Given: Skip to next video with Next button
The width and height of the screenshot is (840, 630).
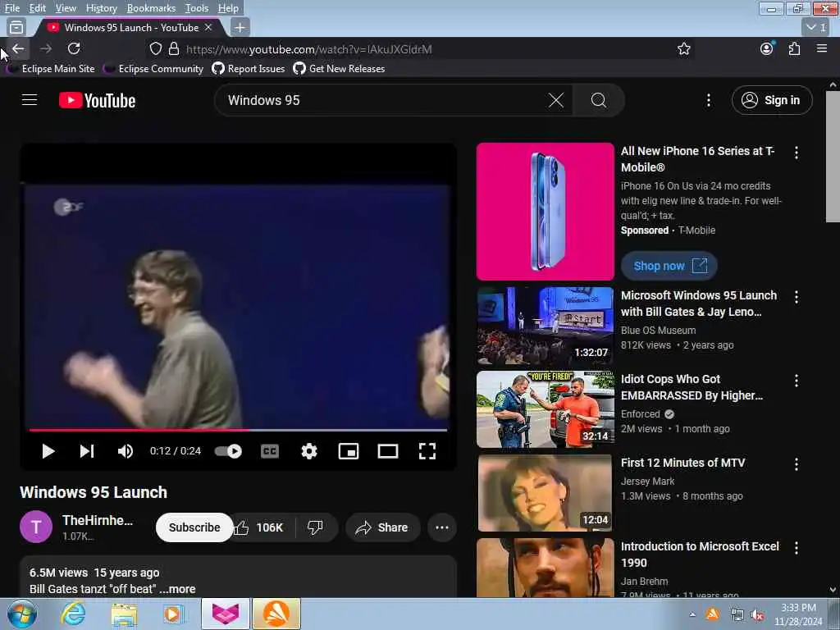Looking at the screenshot, I should [x=87, y=451].
